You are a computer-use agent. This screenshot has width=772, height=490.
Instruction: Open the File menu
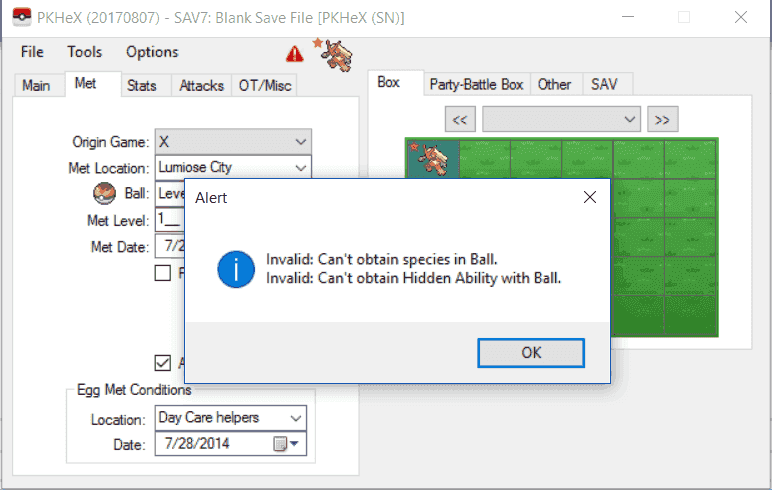(x=32, y=52)
